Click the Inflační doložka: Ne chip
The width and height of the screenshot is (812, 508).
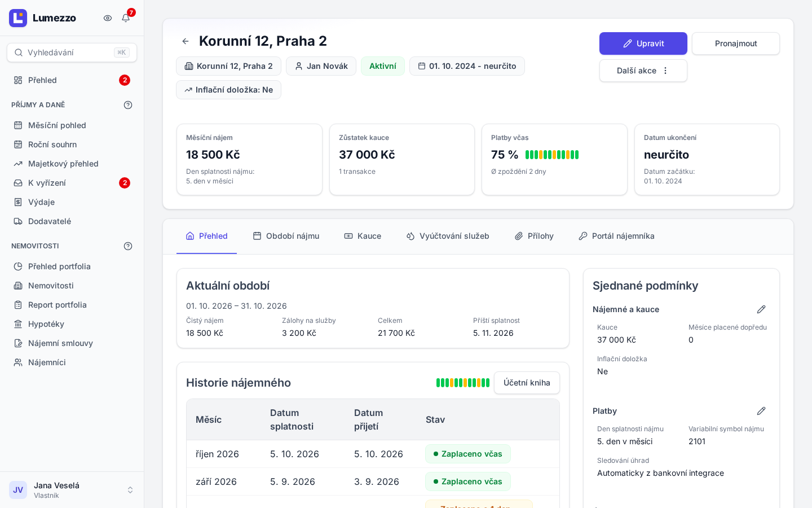pyautogui.click(x=228, y=90)
